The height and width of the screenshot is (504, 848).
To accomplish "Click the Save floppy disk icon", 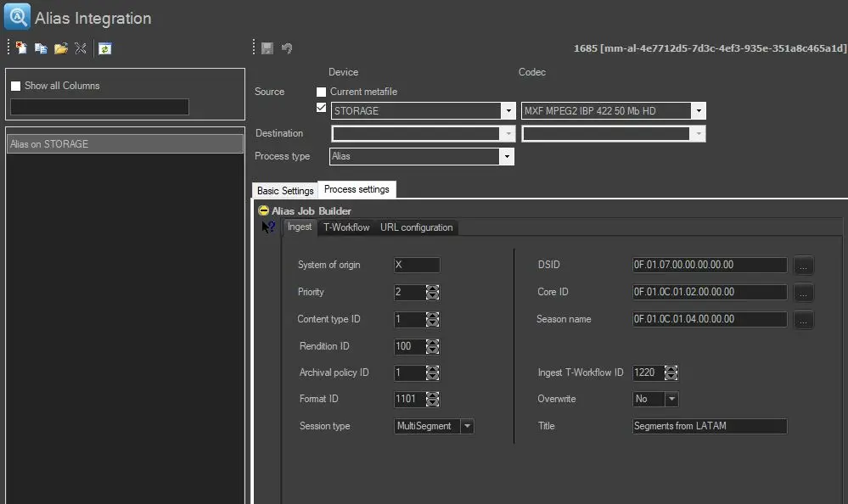I will click(x=267, y=48).
